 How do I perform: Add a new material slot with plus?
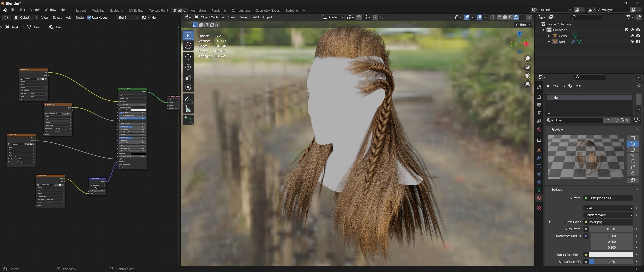(x=638, y=96)
